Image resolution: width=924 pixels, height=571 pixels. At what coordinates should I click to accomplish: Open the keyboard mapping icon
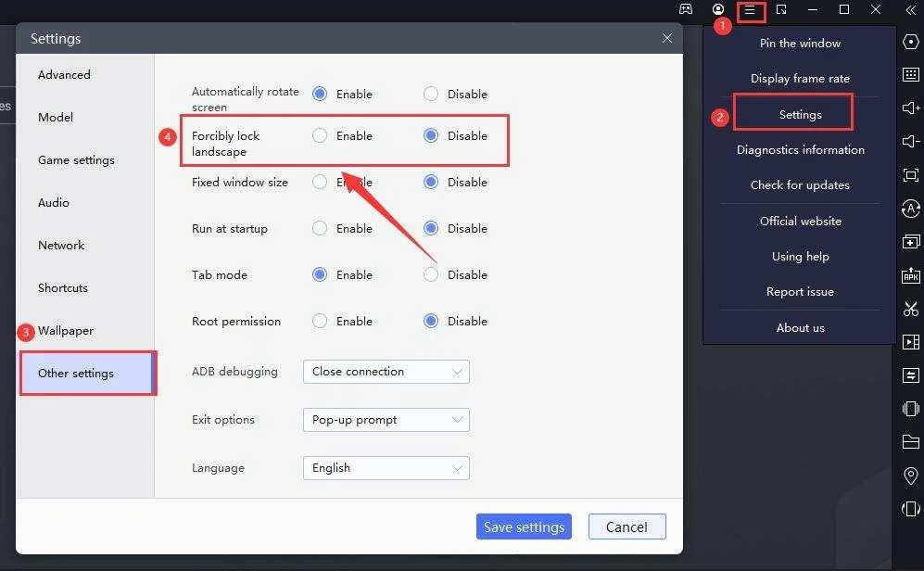910,74
